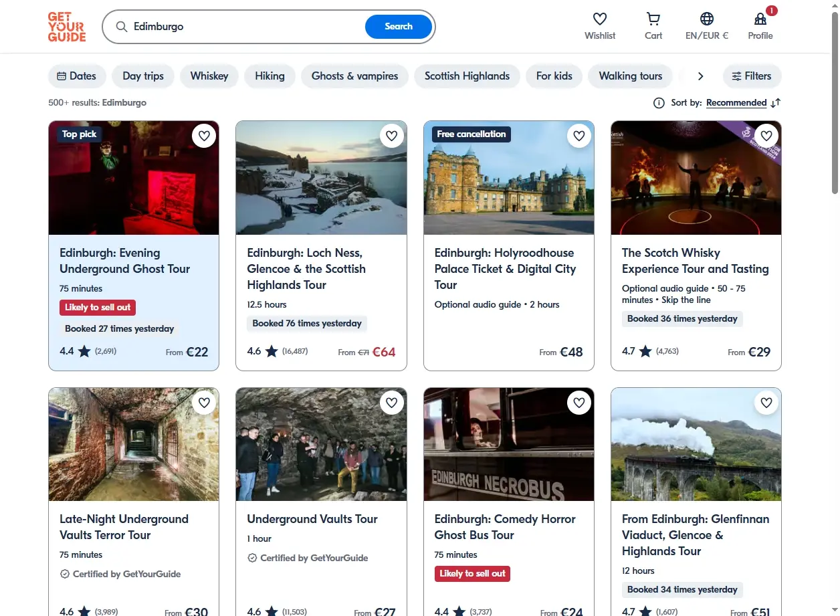Open Holyroodhouse Palace Ticket & Digital City Tour

[505, 269]
